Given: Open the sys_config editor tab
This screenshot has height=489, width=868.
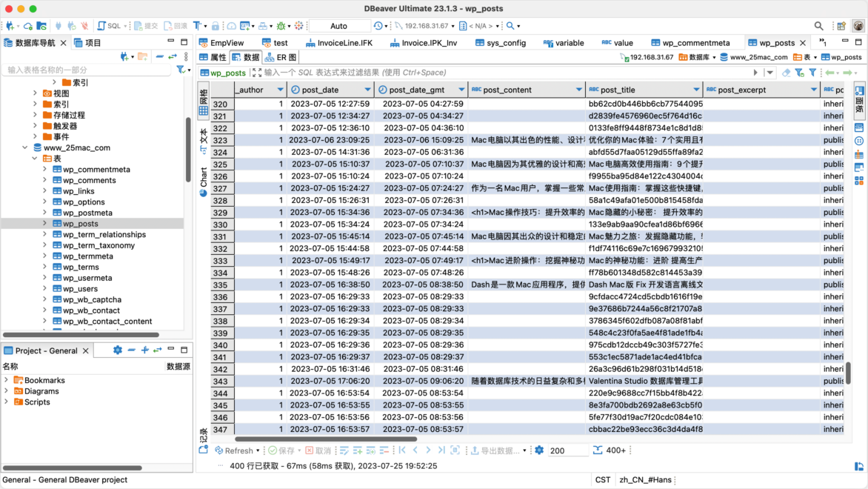Looking at the screenshot, I should [501, 43].
